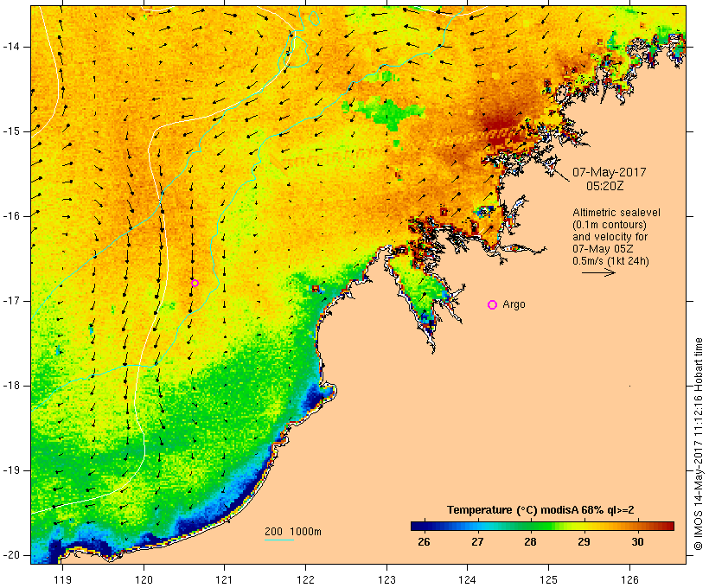This screenshot has width=709, height=588.
Task: Click the '07-May 05Z' caption line
Action: pos(603,249)
